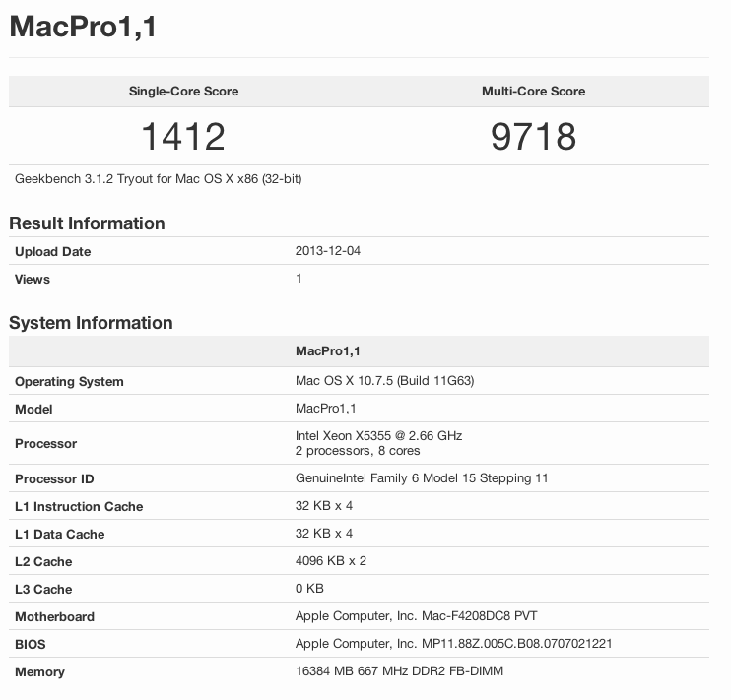The width and height of the screenshot is (731, 700).
Task: Click the MacPro1,1 page title
Action: click(83, 27)
